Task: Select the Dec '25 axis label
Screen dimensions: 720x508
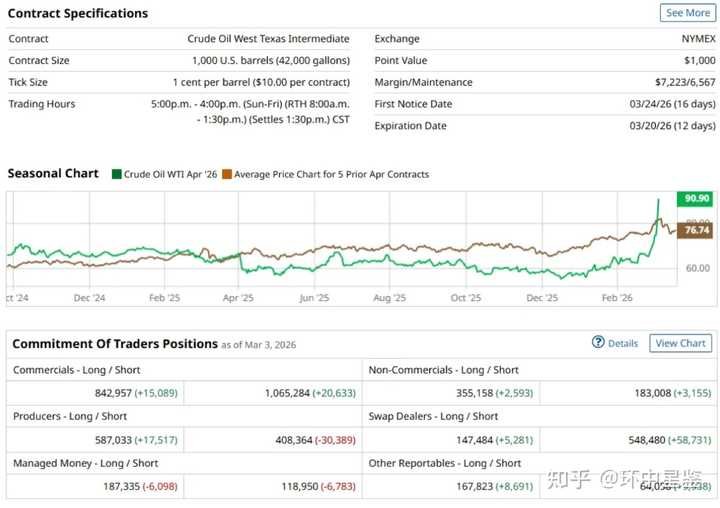Action: tap(541, 297)
